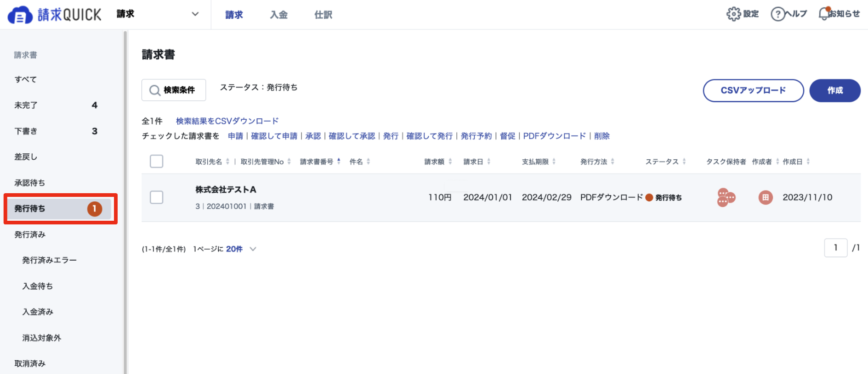Sort by 請求額 column arrows
The image size is (868, 374).
pos(450,162)
